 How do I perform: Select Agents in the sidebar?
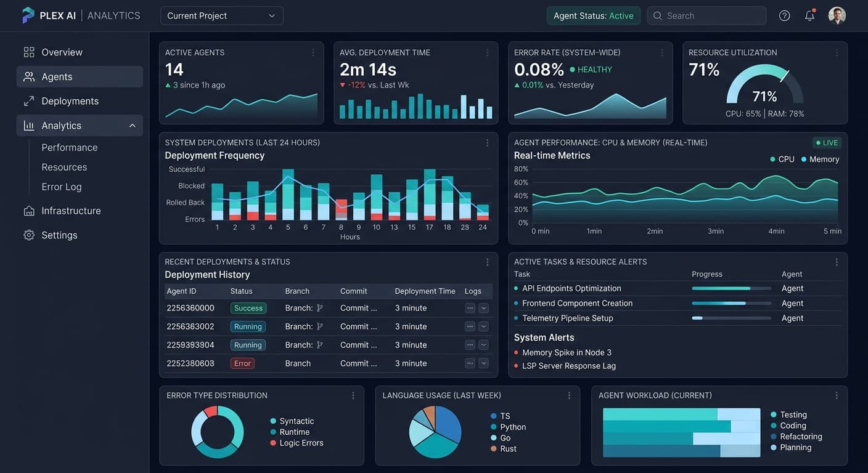tap(80, 76)
